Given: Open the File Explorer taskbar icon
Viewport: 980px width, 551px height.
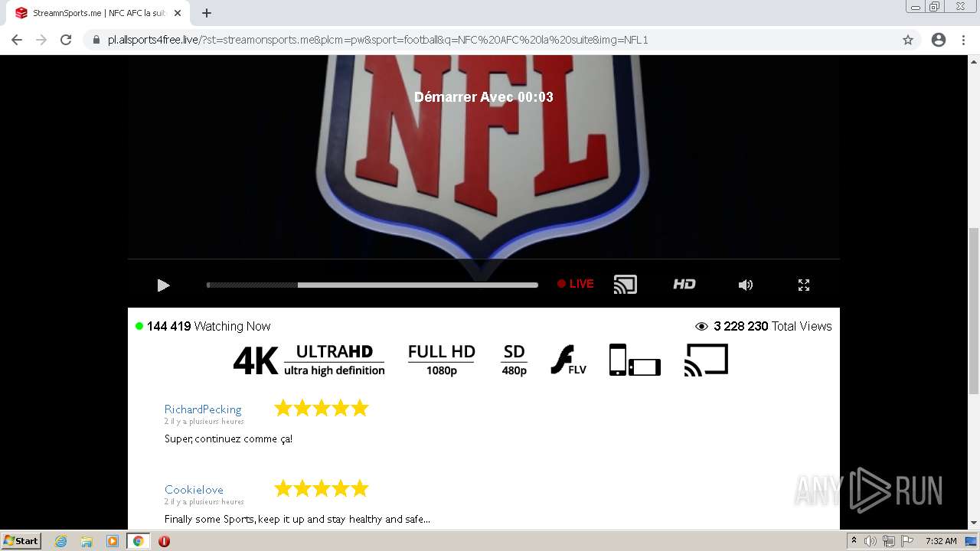Looking at the screenshot, I should point(87,541).
